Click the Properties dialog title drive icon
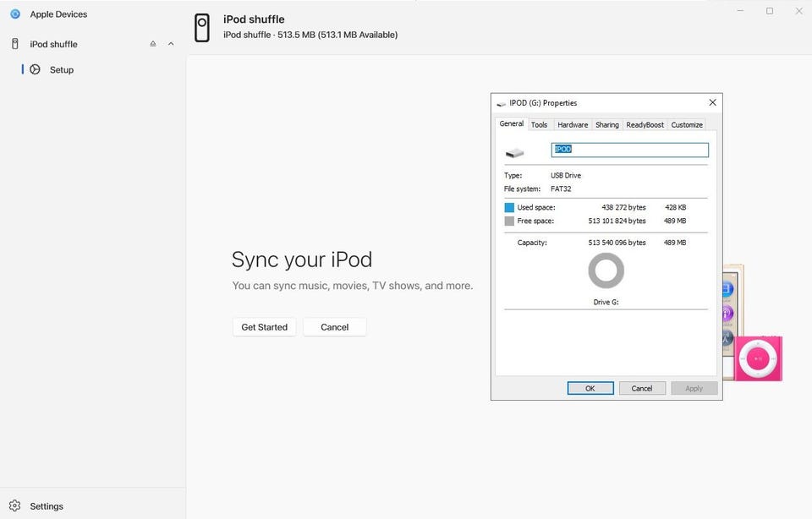This screenshot has width=812, height=519. [x=501, y=103]
